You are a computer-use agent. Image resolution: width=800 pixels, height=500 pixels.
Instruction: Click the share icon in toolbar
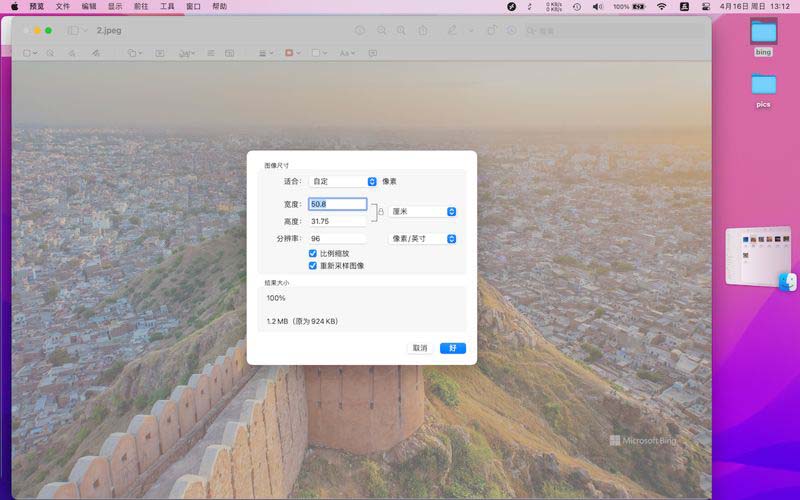423,30
